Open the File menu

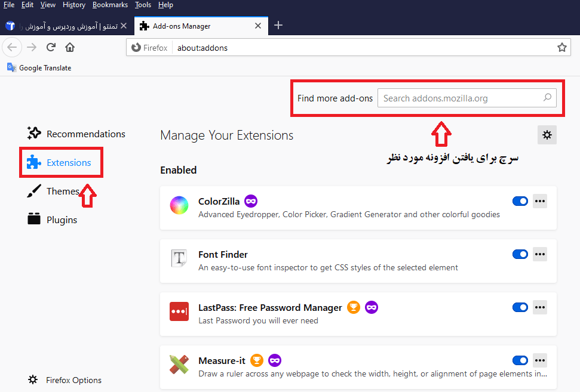[x=9, y=5]
